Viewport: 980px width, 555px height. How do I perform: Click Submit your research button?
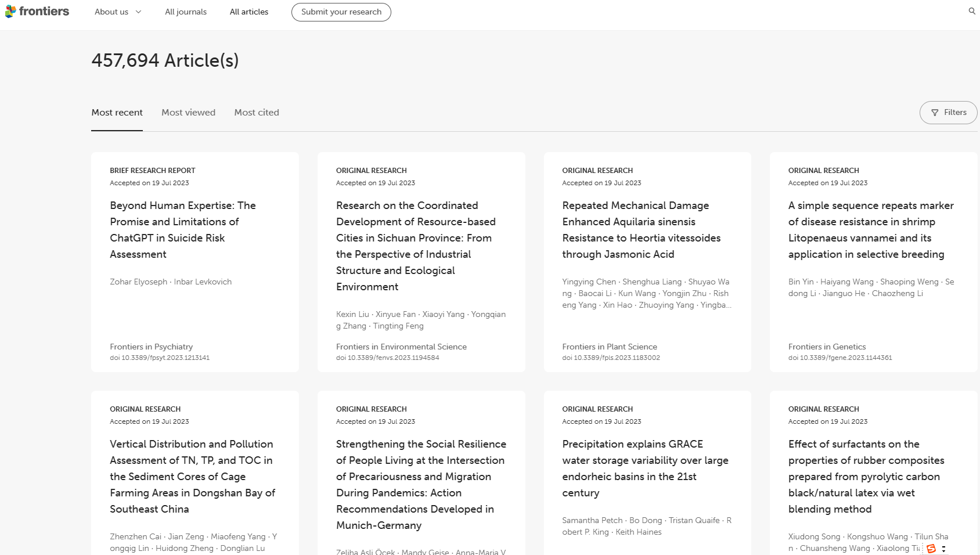point(341,12)
